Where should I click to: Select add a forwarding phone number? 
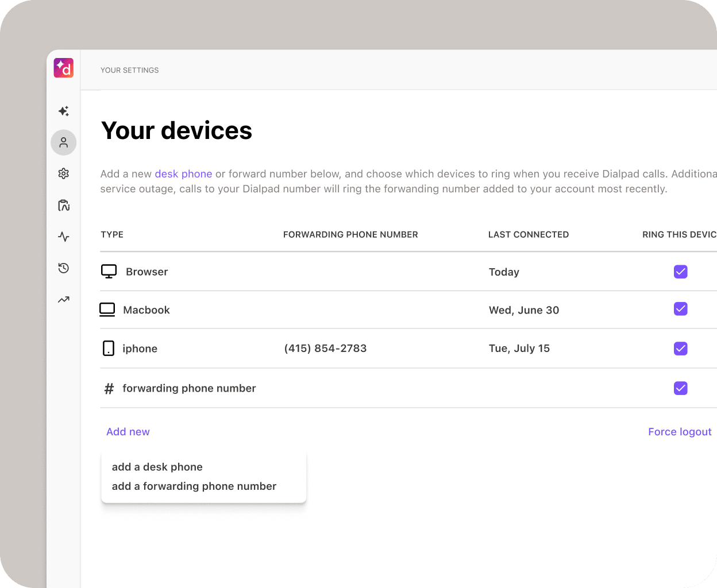pyautogui.click(x=194, y=486)
